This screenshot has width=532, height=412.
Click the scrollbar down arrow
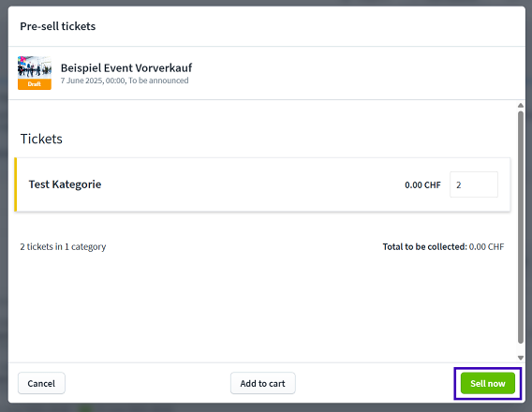click(x=521, y=358)
